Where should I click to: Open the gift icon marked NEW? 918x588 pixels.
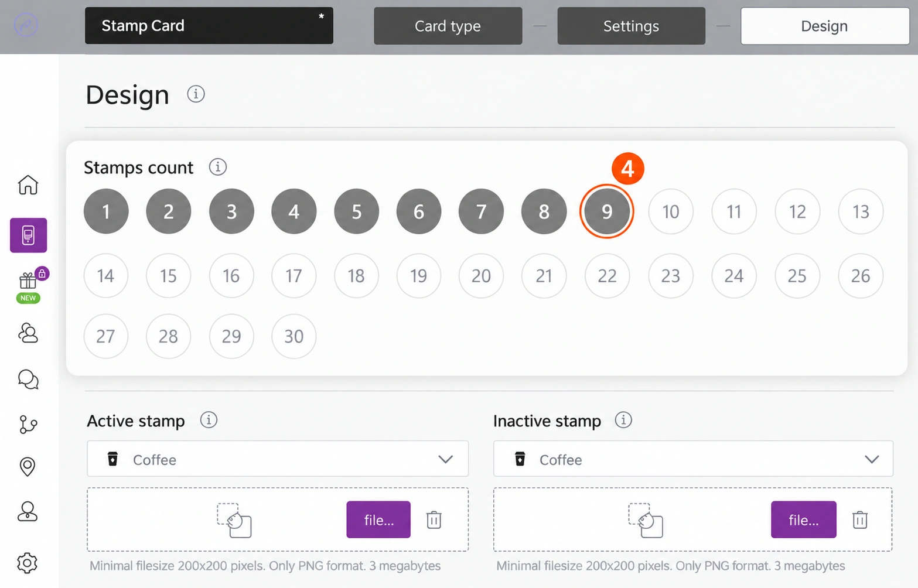pyautogui.click(x=28, y=281)
